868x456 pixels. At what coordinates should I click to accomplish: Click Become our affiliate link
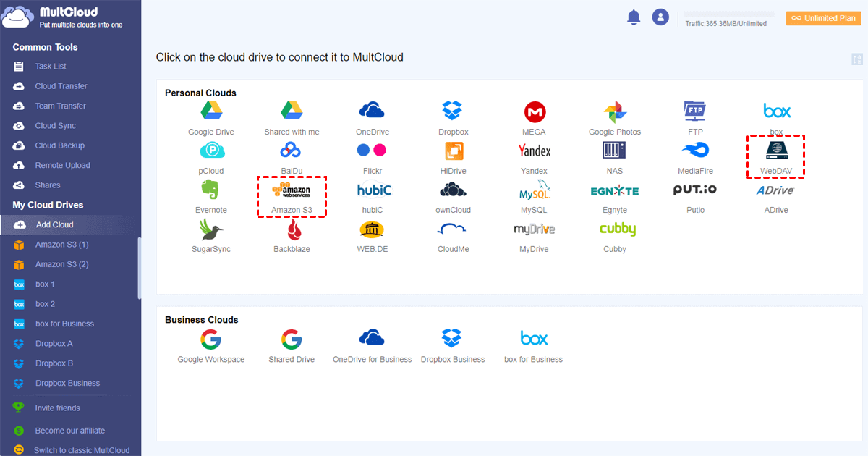point(69,431)
